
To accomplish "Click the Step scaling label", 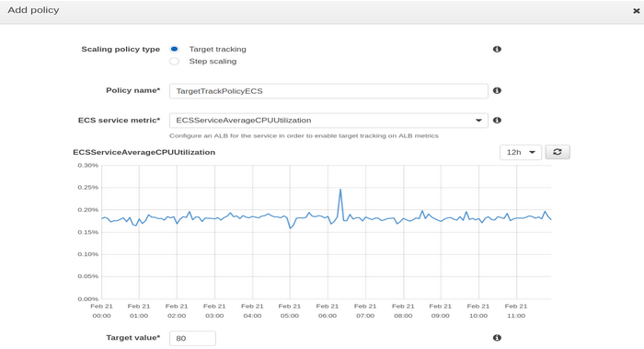I will 213,62.
